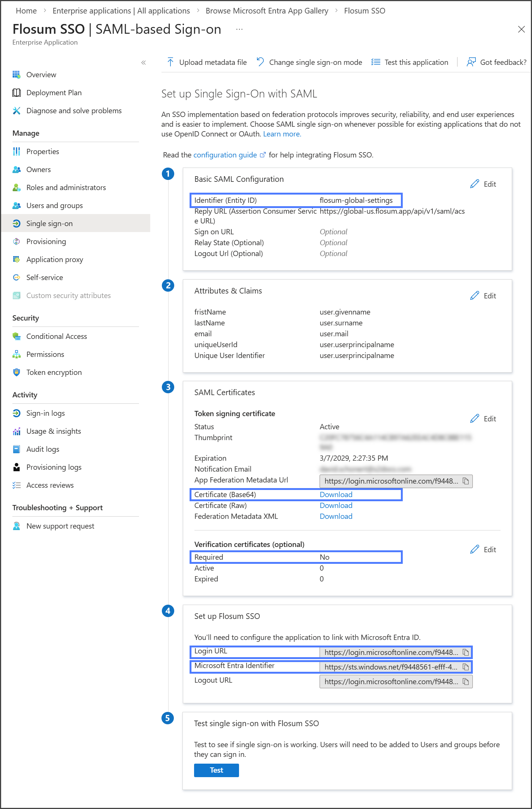Go to Conditional Access page
This screenshot has width=532, height=809.
pos(56,336)
